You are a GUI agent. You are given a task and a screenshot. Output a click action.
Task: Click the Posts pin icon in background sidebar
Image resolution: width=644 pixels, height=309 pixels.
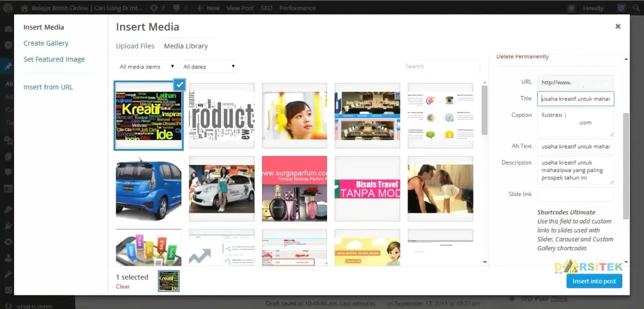(x=8, y=66)
